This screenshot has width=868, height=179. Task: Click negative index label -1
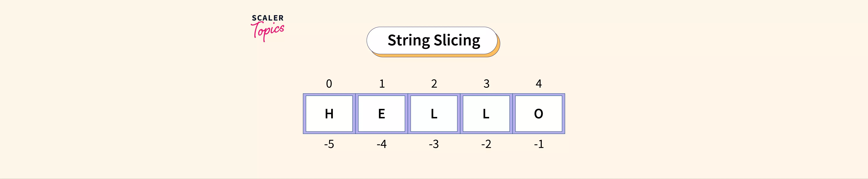[x=539, y=144]
